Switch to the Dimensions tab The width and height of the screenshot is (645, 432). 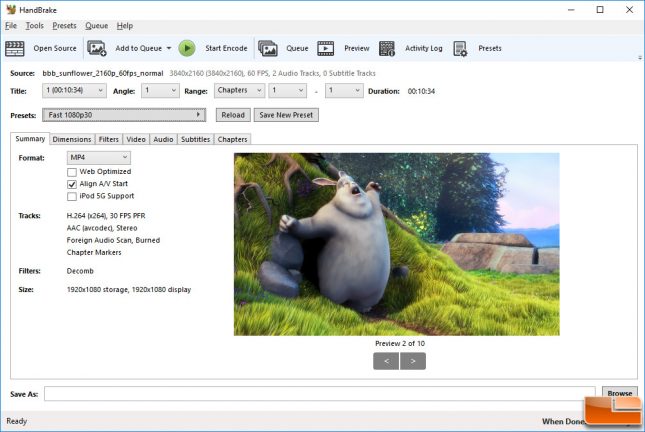(72, 139)
